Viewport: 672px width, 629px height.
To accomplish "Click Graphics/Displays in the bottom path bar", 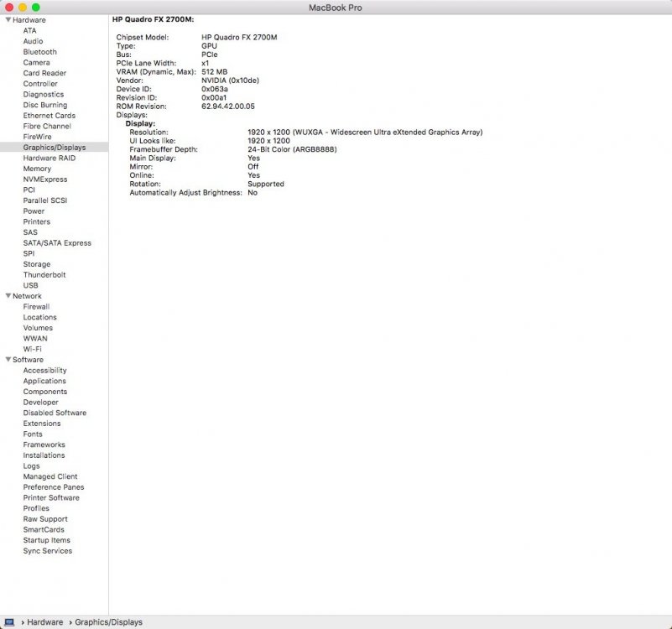I will click(108, 622).
